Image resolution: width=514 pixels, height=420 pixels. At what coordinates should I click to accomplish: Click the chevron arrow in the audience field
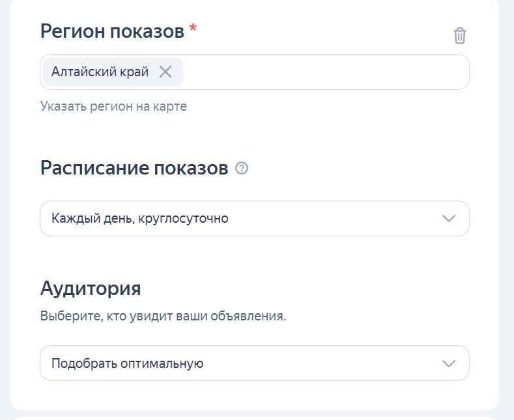(x=448, y=363)
